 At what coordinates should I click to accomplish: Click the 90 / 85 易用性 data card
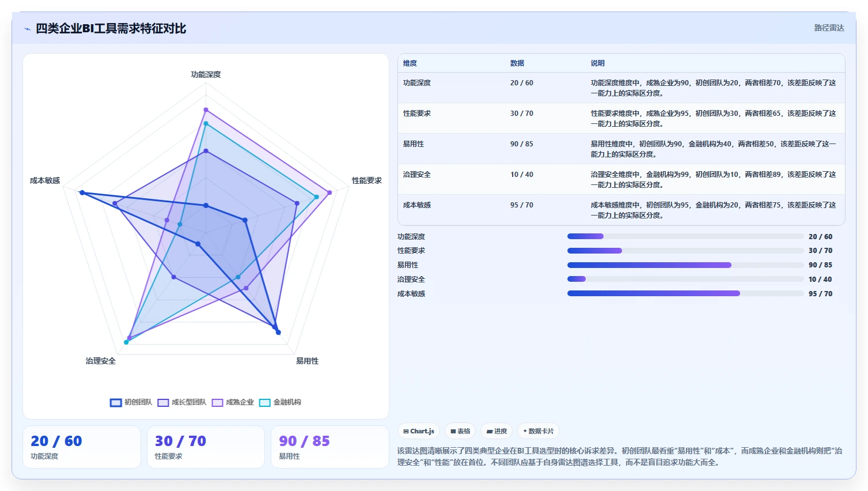330,447
